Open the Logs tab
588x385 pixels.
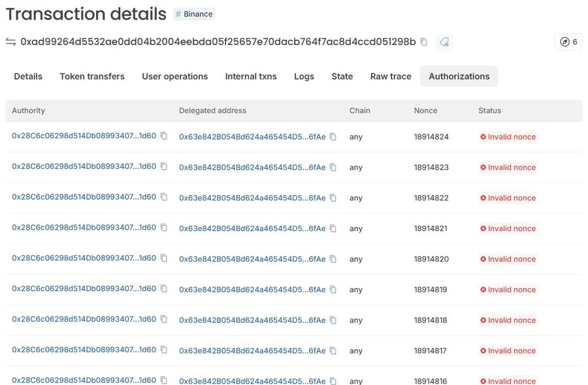pyautogui.click(x=304, y=76)
